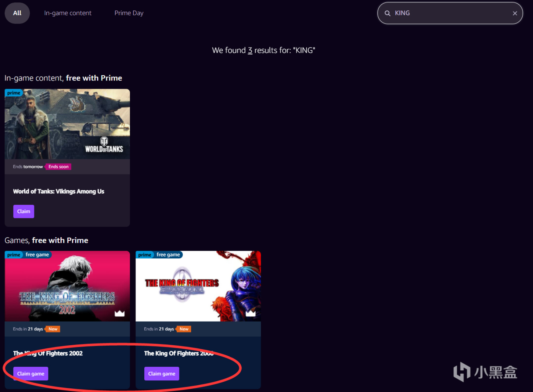The image size is (533, 392).
Task: Click the magnifier search icon
Action: [x=387, y=13]
